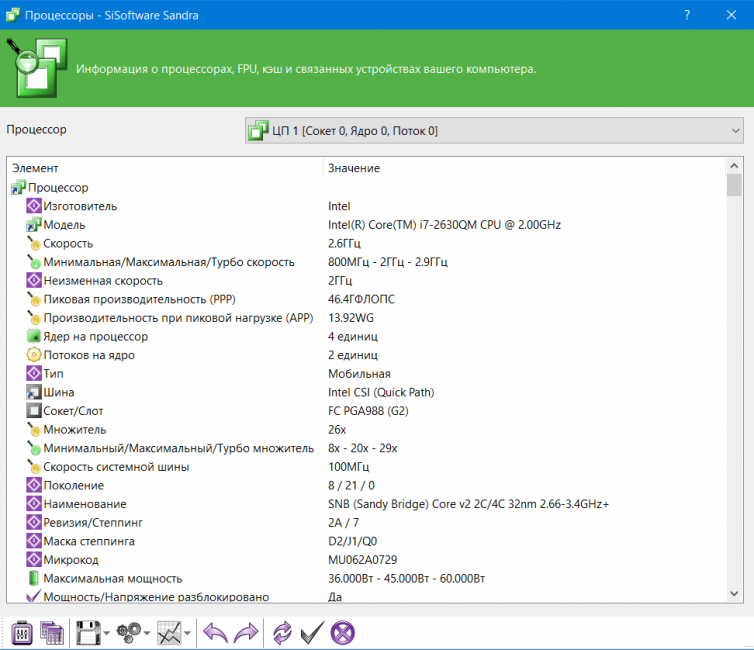The image size is (754, 650).
Task: Click the icon beside Пиковая производительность (PPP)
Action: pos(34,299)
